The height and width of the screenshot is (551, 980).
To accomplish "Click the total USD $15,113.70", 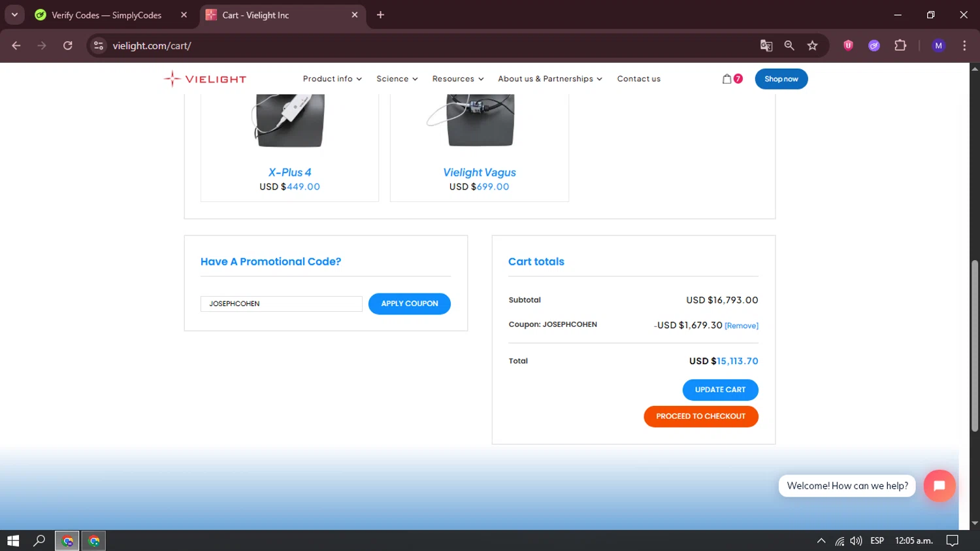I will [x=723, y=361].
